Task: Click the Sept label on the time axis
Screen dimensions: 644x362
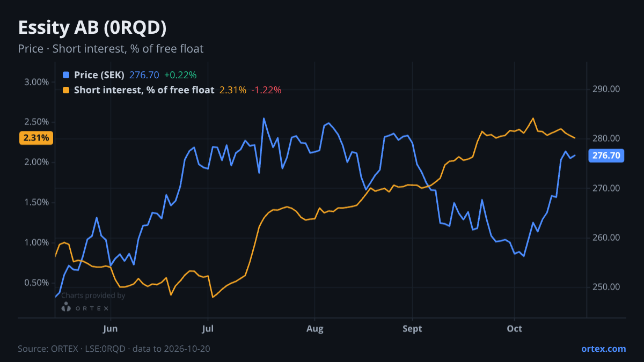Action: click(412, 329)
